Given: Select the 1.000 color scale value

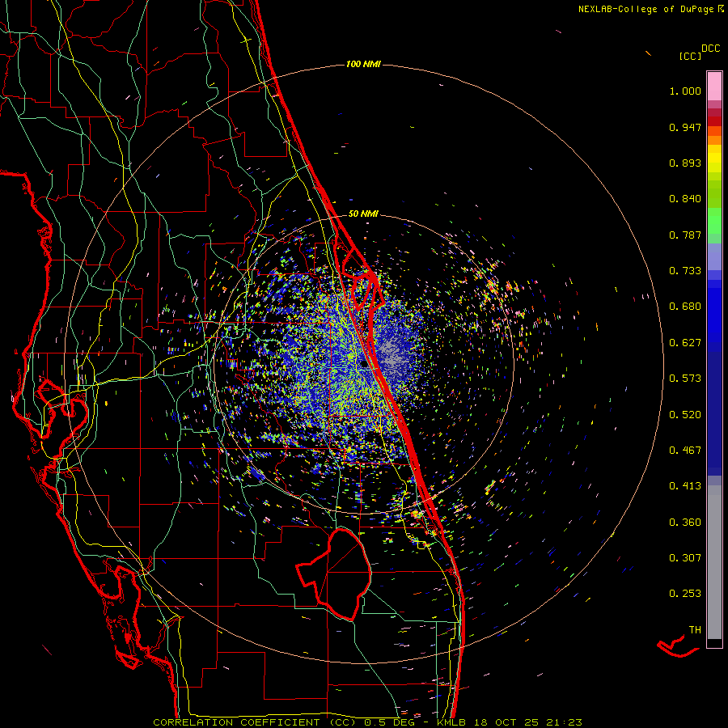Looking at the screenshot, I should (685, 91).
